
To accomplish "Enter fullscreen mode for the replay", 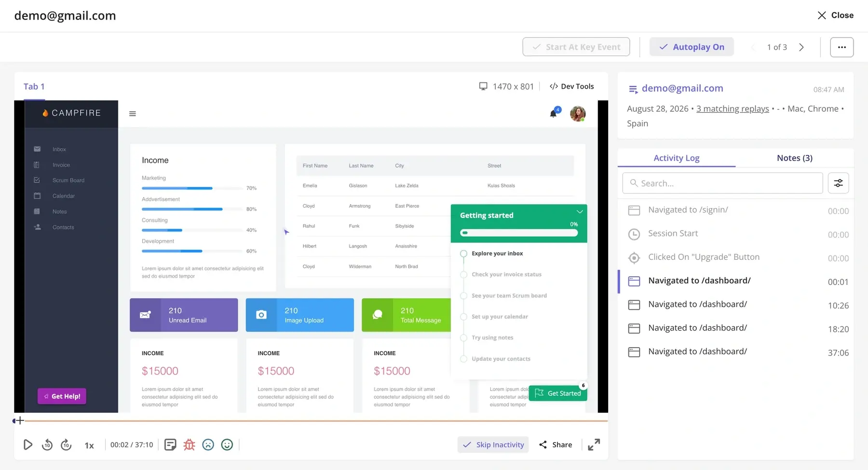I will coord(594,444).
